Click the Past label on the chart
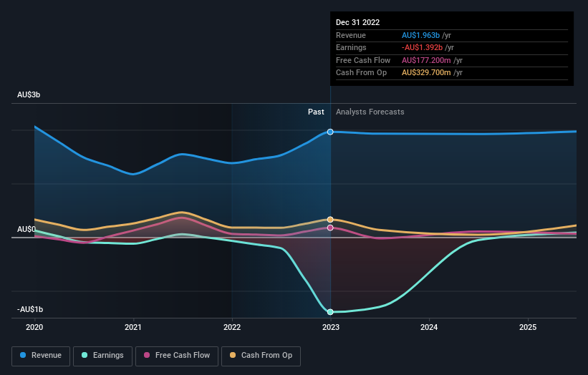 tap(316, 112)
